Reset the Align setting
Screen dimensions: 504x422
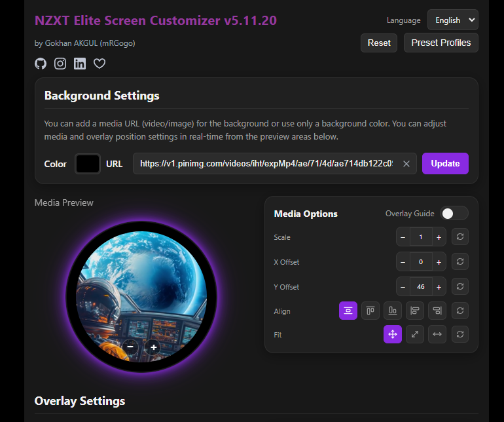click(460, 311)
